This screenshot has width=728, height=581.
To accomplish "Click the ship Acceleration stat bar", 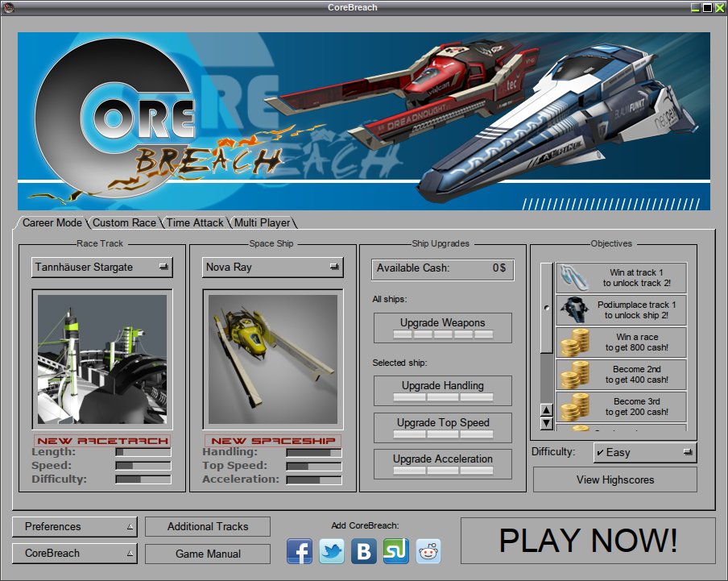I will click(314, 479).
